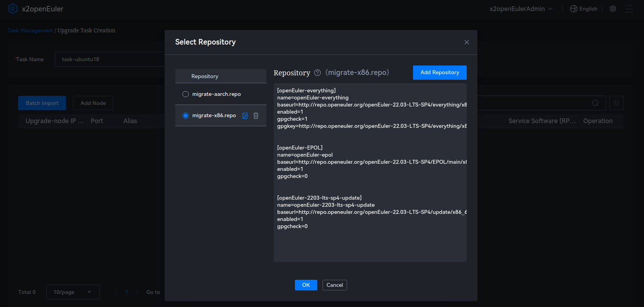Open the hamburger menu at top right

coord(629,9)
